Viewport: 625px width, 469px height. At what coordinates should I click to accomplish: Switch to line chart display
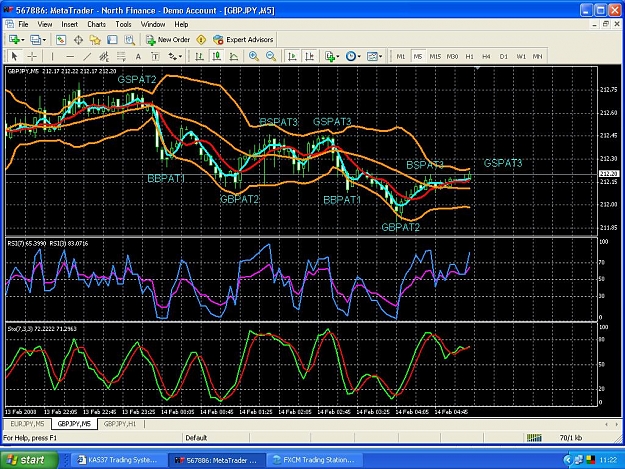click(234, 56)
